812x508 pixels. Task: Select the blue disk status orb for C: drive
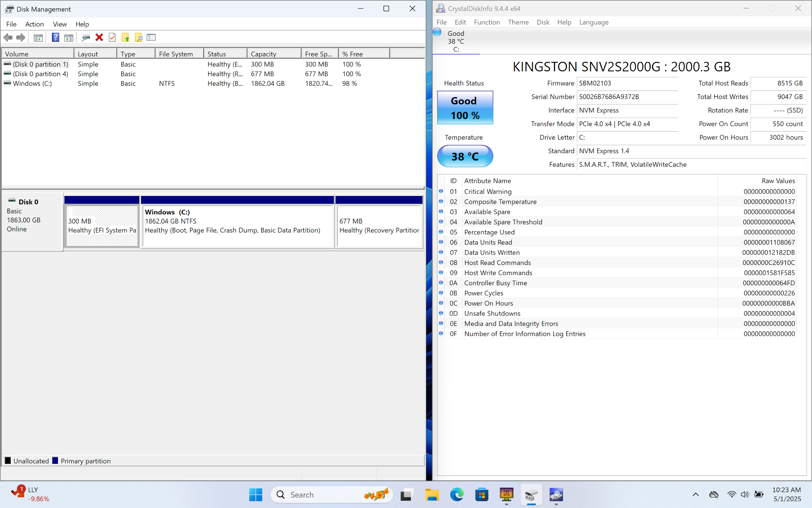[437, 32]
